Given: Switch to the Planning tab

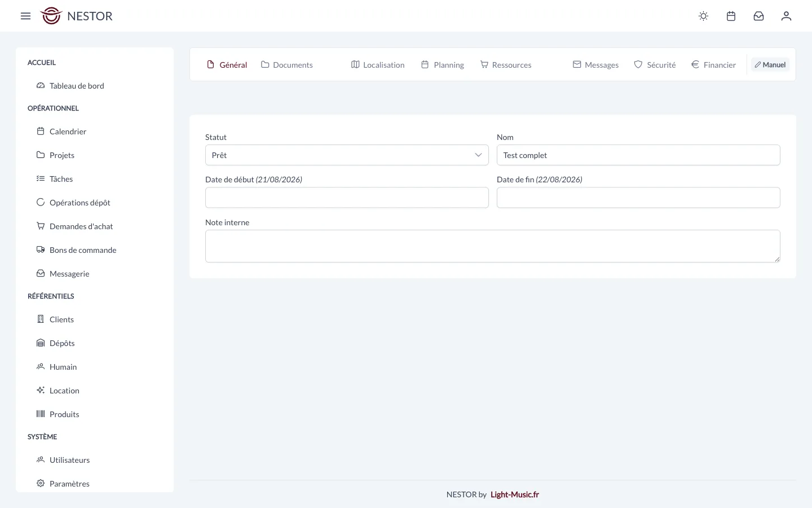Looking at the screenshot, I should (x=443, y=65).
